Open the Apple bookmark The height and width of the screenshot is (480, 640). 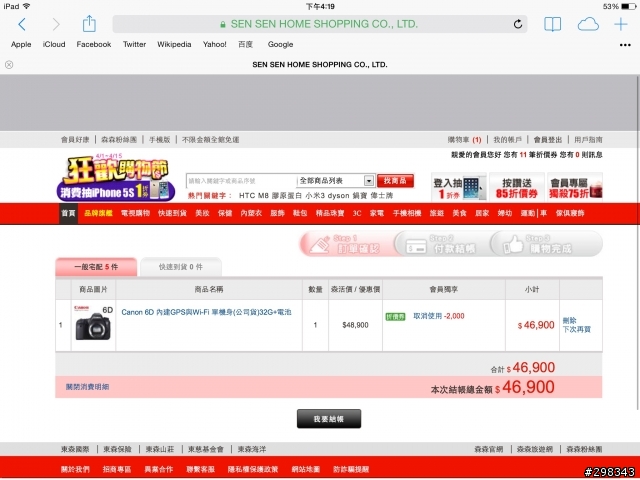coord(21,44)
